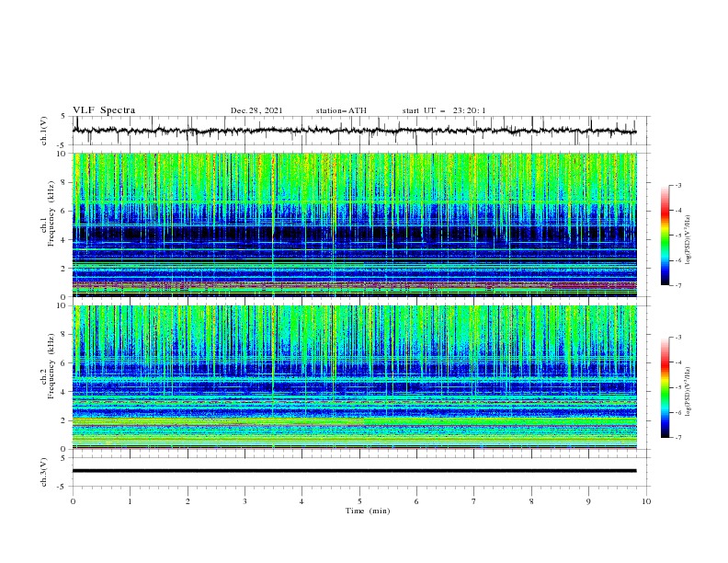Click the ch.1 log(PSD) color bar
This screenshot has width=728, height=563.
point(665,236)
